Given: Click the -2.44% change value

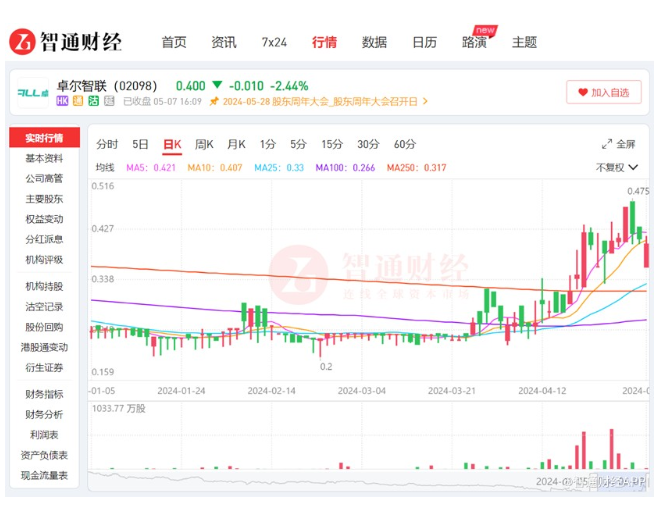Looking at the screenshot, I should (x=289, y=86).
